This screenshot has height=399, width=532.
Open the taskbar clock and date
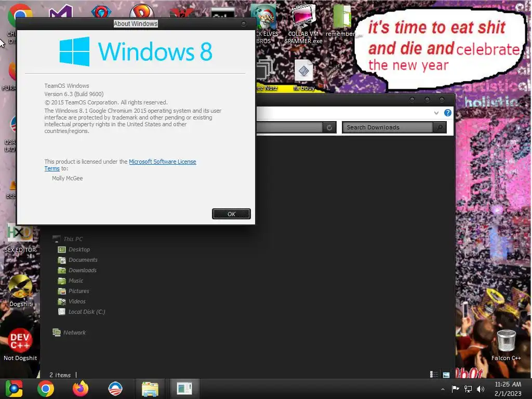coord(508,389)
